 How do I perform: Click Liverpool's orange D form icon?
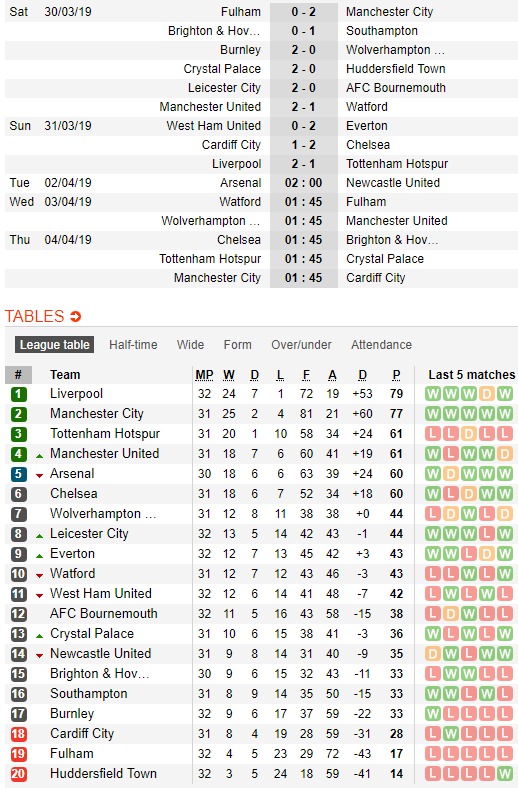pos(486,393)
